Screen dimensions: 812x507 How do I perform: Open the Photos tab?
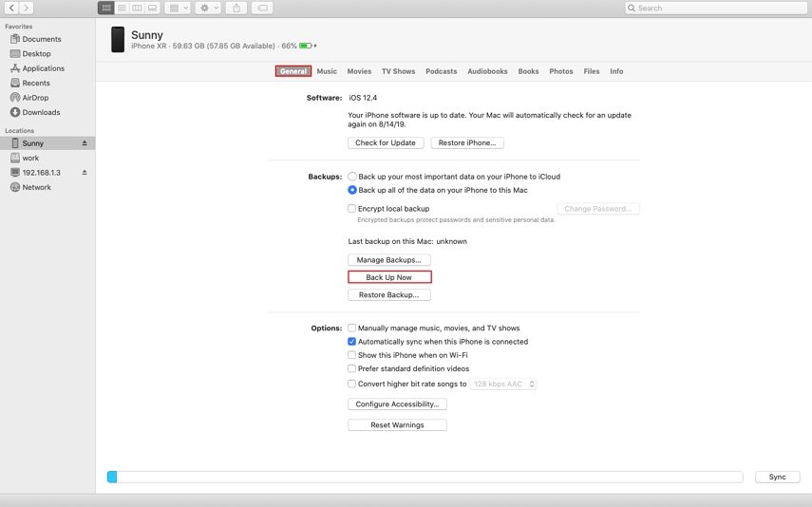coord(561,71)
